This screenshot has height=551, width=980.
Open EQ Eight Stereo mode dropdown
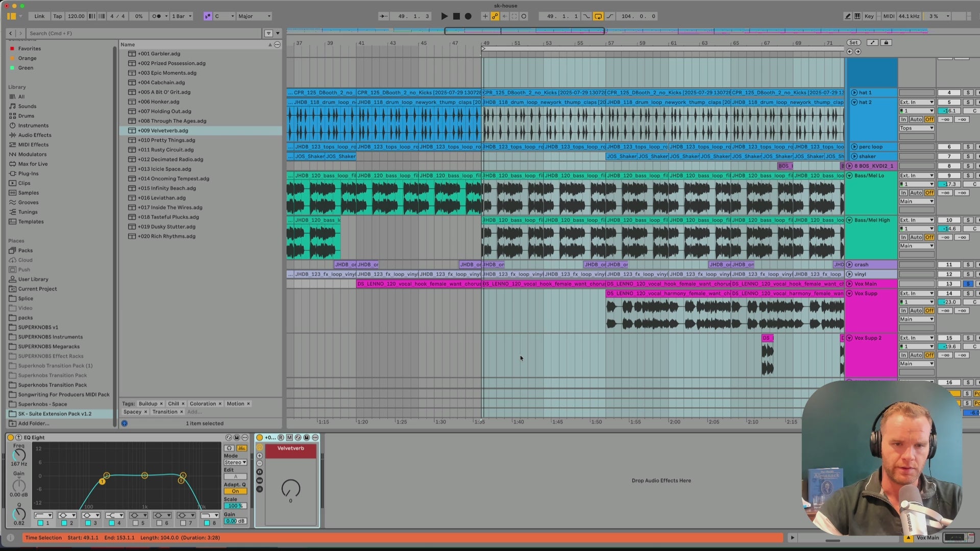point(235,462)
